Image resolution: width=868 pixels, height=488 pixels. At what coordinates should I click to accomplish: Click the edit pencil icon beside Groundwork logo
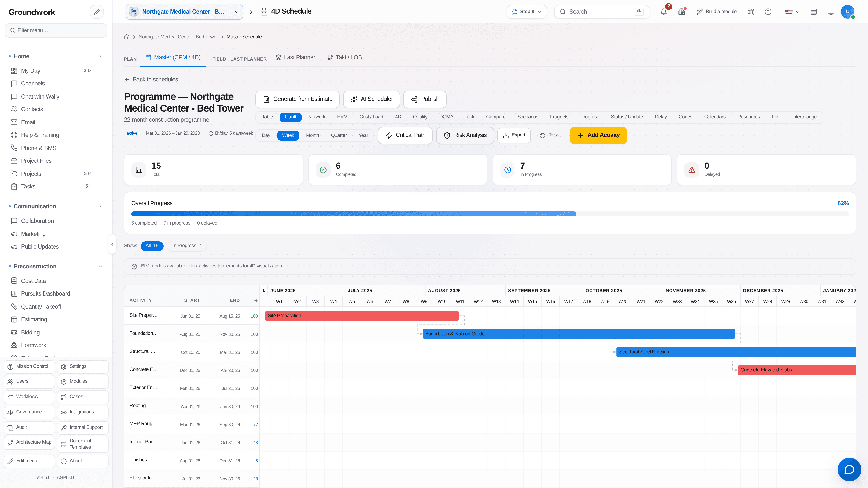coord(97,12)
